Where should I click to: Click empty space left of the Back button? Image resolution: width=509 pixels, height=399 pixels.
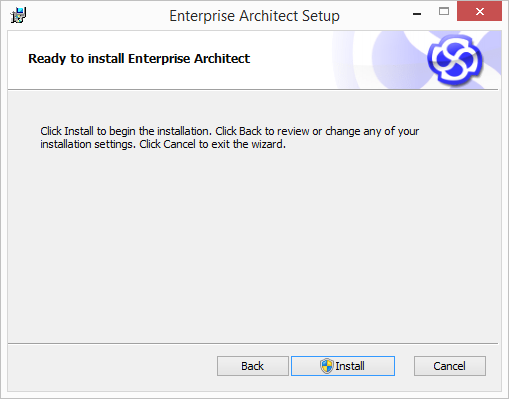(112, 366)
